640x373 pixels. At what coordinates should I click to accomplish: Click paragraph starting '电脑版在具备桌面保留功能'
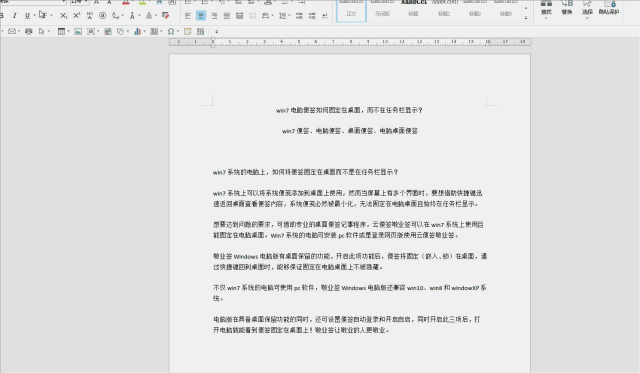pyautogui.click(x=347, y=324)
